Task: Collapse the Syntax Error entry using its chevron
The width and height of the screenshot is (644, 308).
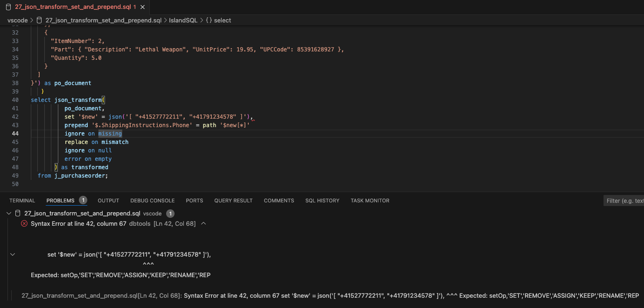Action: tap(203, 223)
